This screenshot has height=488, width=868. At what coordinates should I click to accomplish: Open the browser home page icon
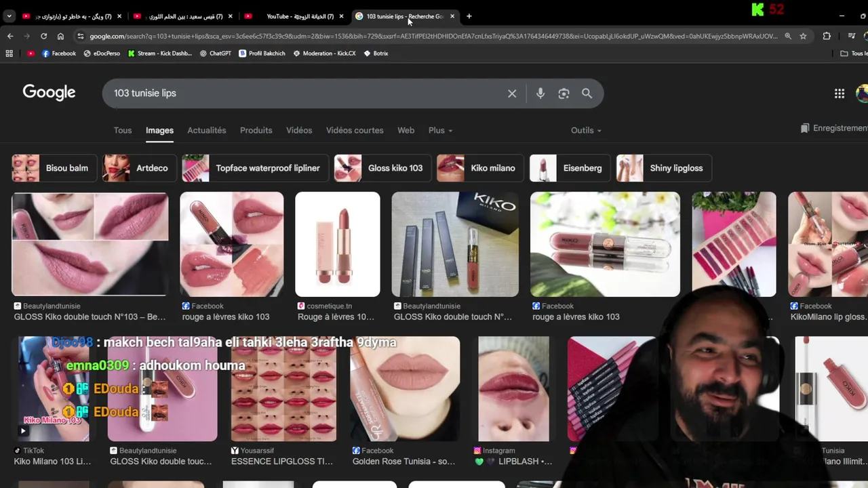click(x=60, y=36)
